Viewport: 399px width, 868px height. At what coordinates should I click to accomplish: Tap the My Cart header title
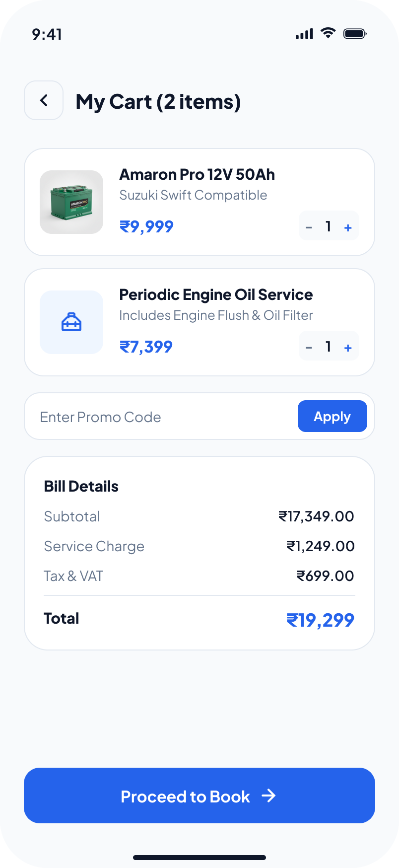158,102
